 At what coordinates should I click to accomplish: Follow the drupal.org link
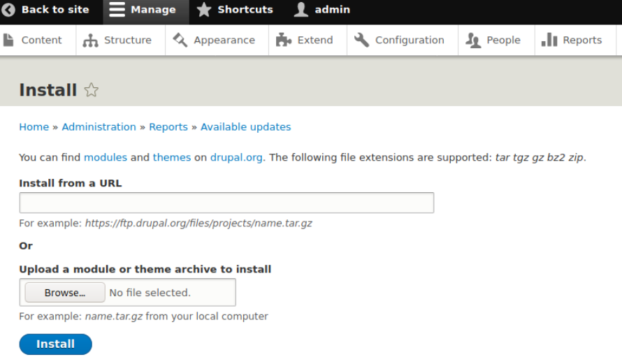236,157
